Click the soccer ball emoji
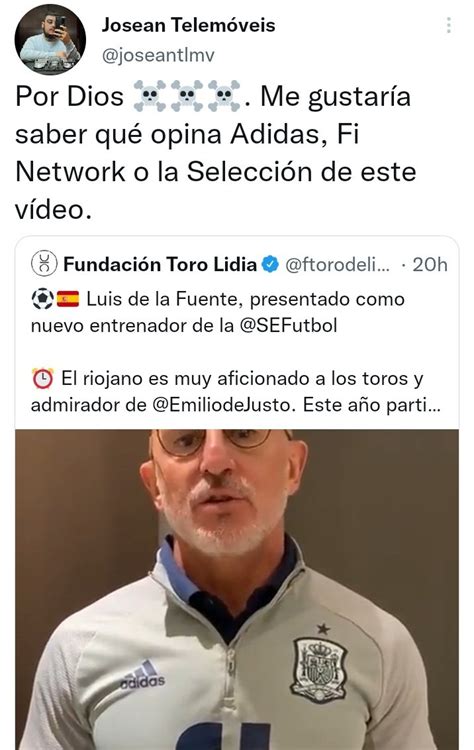 click(x=42, y=299)
